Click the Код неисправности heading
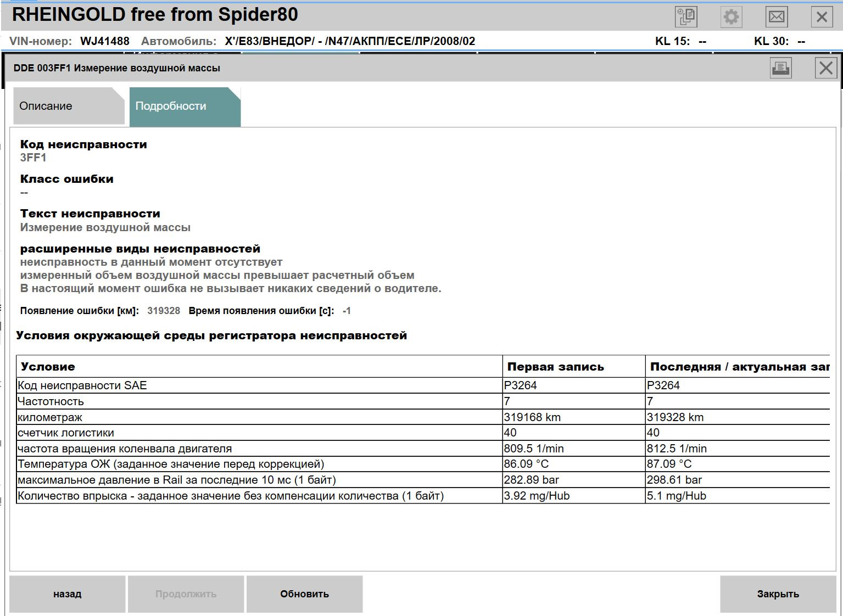Image resolution: width=843 pixels, height=616 pixels. click(x=83, y=144)
